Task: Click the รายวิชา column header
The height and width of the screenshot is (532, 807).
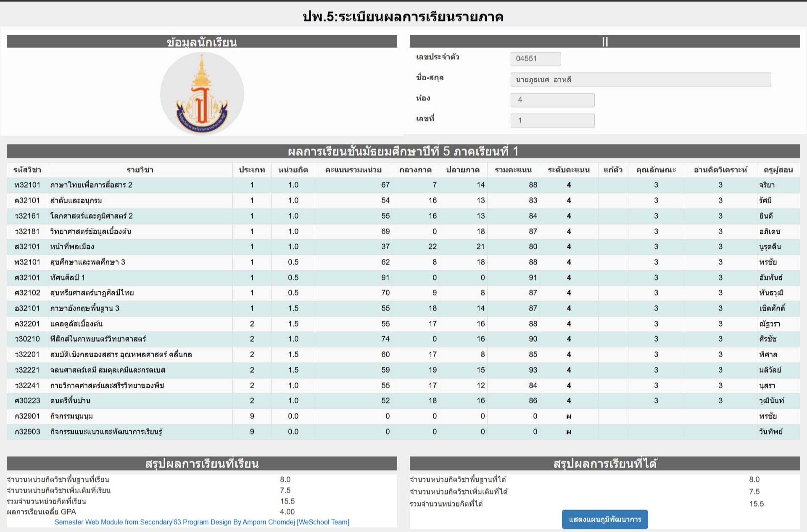Action: pyautogui.click(x=140, y=170)
